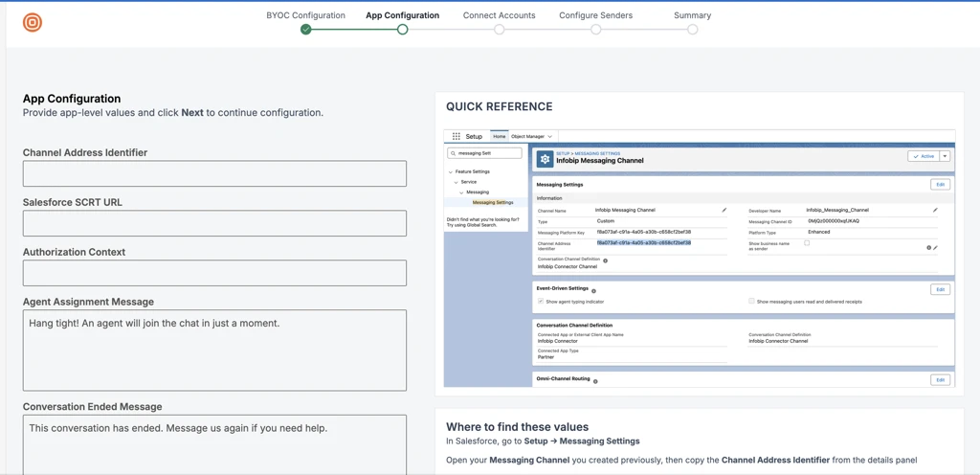The image size is (980, 475).
Task: Click the Messaging Platform Key value
Action: pyautogui.click(x=644, y=232)
